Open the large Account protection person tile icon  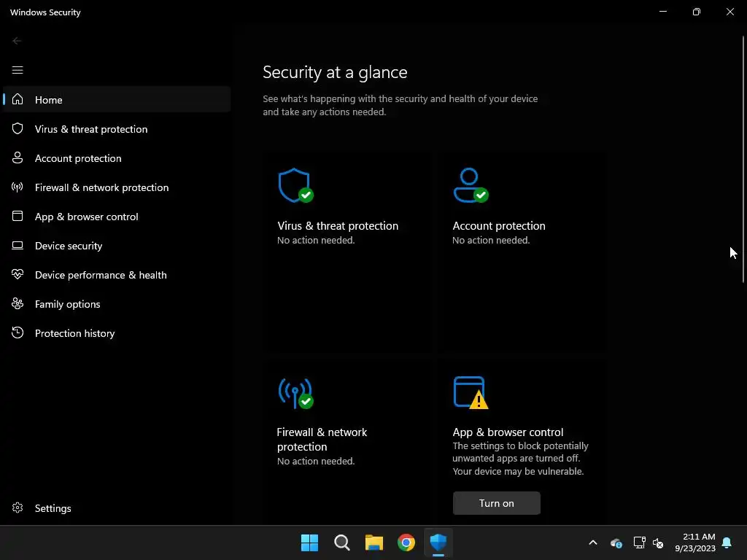pos(471,185)
